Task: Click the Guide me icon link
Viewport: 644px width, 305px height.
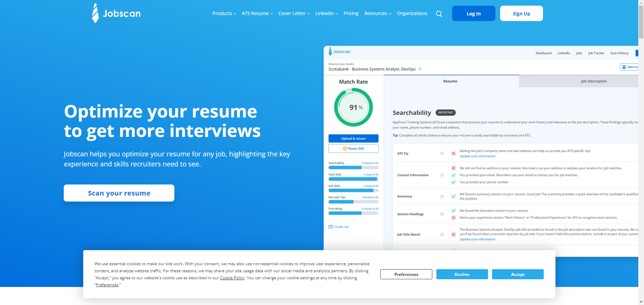Action: [339, 227]
